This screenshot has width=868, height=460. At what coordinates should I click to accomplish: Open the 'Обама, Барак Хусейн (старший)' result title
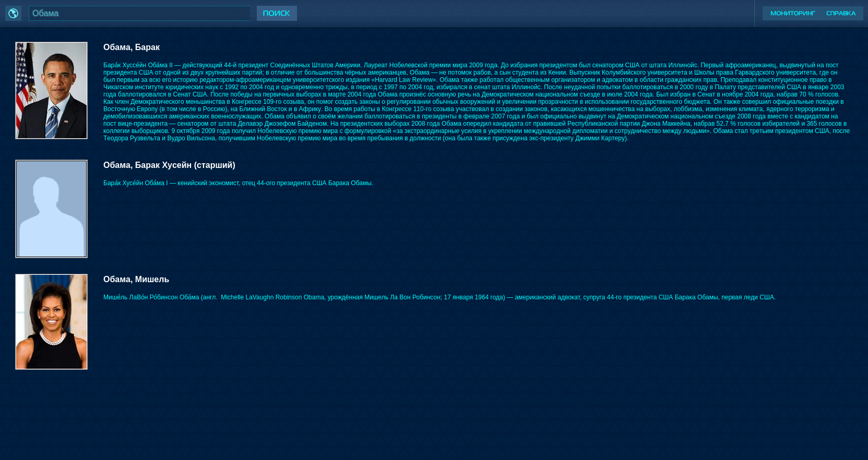coord(169,165)
